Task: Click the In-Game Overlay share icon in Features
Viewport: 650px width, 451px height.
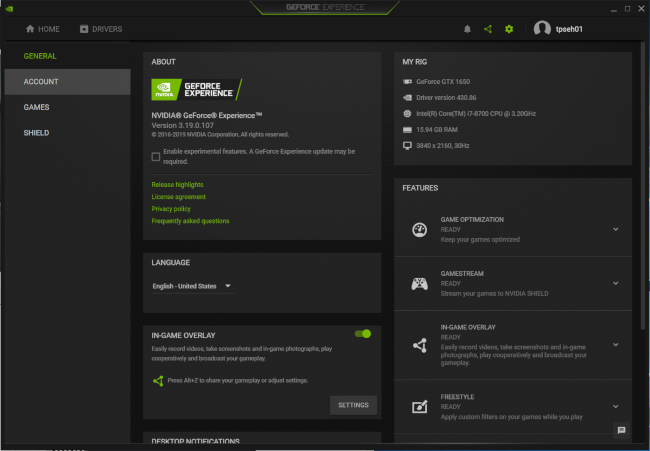Action: coord(420,345)
